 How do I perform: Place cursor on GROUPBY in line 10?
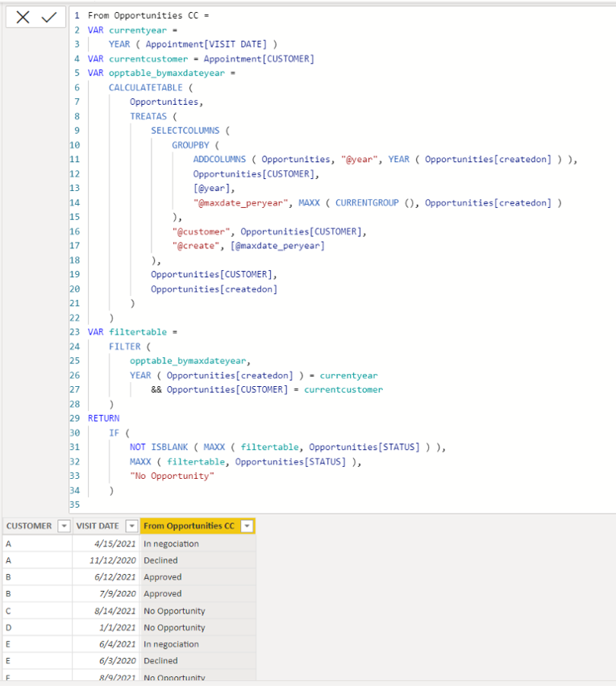(x=190, y=145)
